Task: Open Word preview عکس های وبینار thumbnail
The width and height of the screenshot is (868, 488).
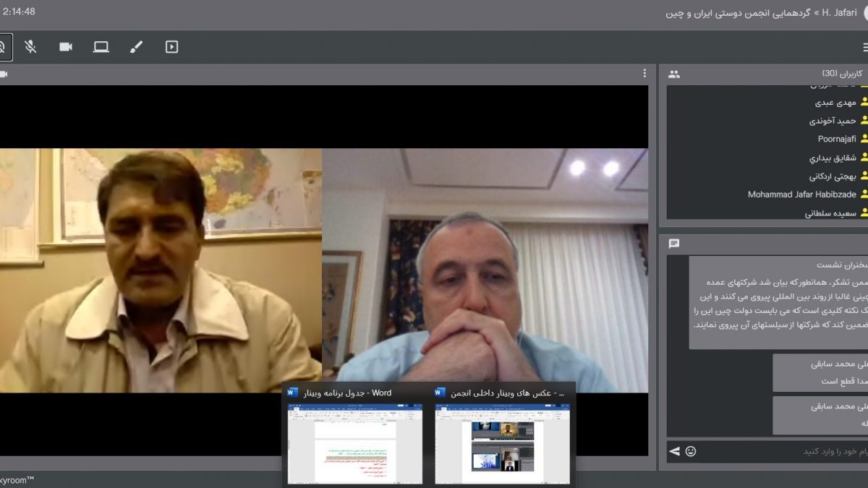Action: [502, 443]
